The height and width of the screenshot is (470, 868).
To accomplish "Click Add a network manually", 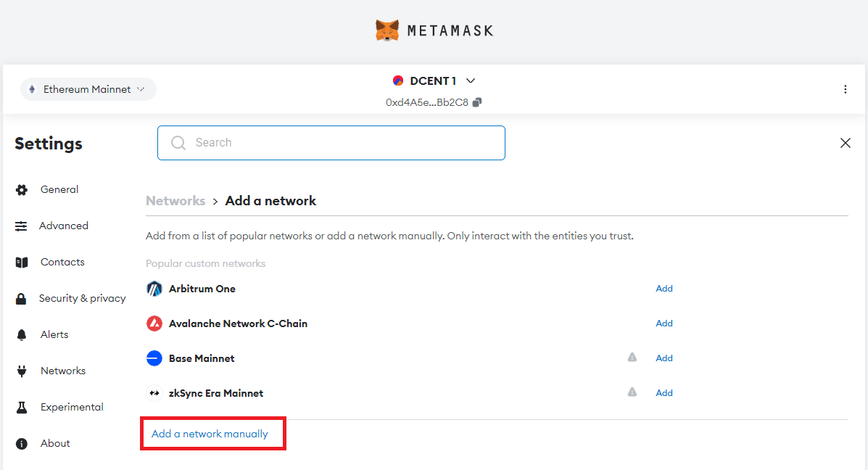I will point(210,434).
